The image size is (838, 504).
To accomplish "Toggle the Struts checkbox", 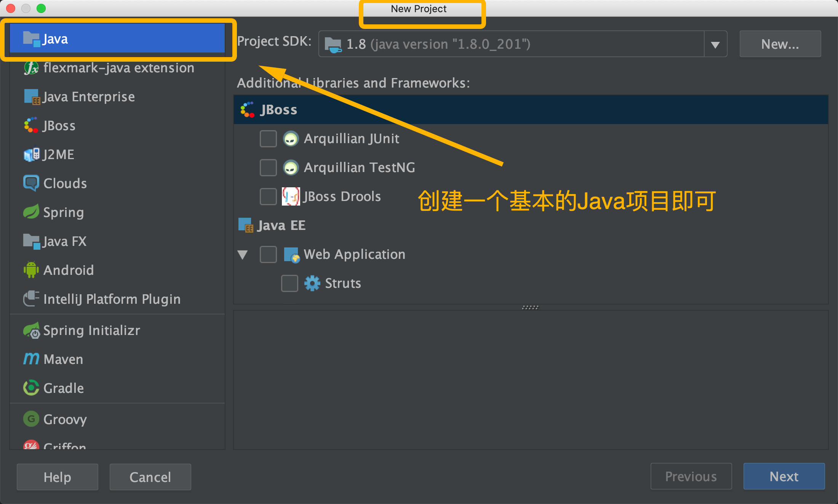I will [289, 283].
